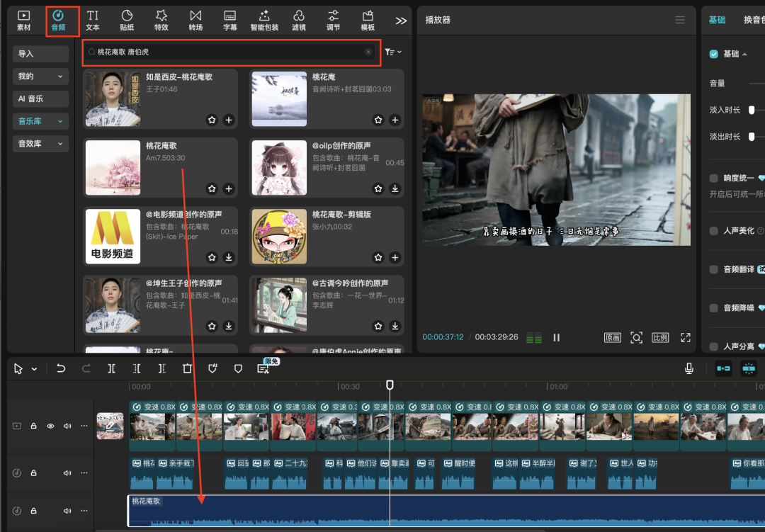Click the undo arrow in timeline toolbar
Screen dimensions: 765x532
61,368
